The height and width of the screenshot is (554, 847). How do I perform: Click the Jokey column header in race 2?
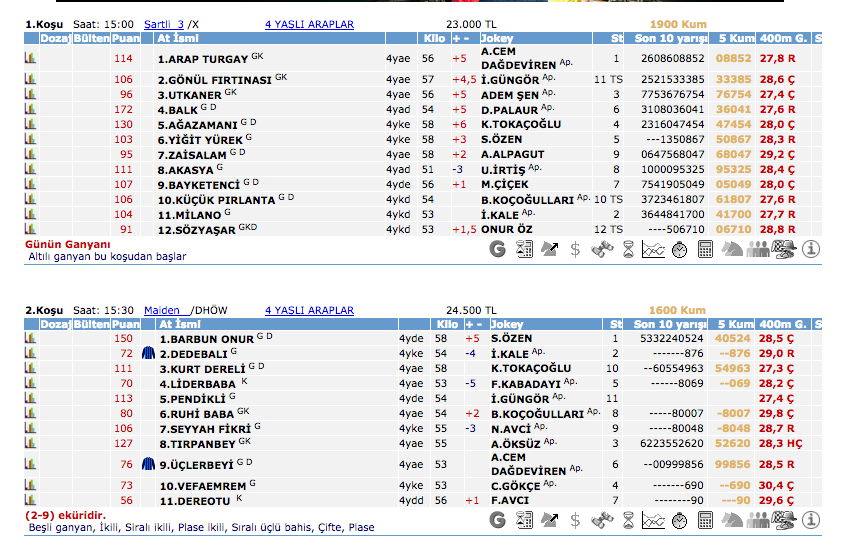[x=508, y=325]
